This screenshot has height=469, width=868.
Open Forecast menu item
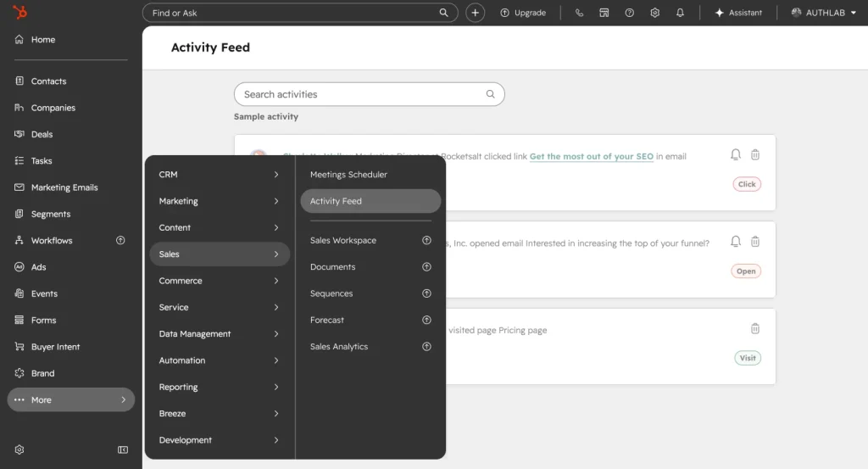coord(370,320)
